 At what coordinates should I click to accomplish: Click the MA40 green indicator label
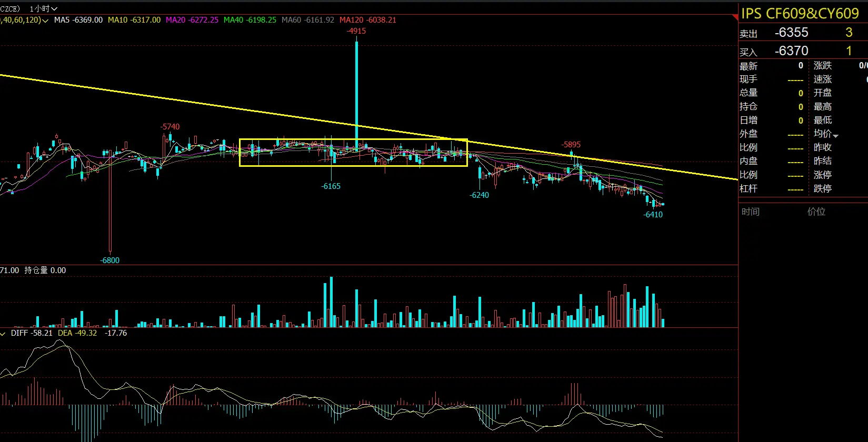click(x=250, y=20)
